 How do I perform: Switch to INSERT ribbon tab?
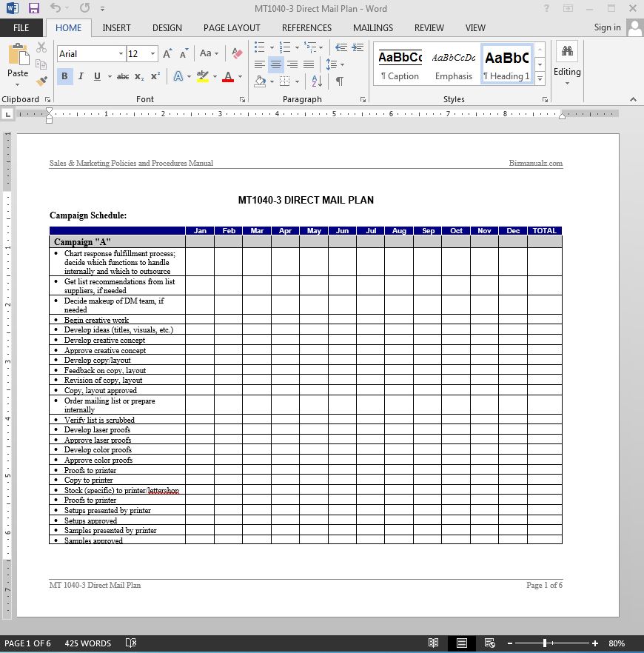[x=116, y=28]
